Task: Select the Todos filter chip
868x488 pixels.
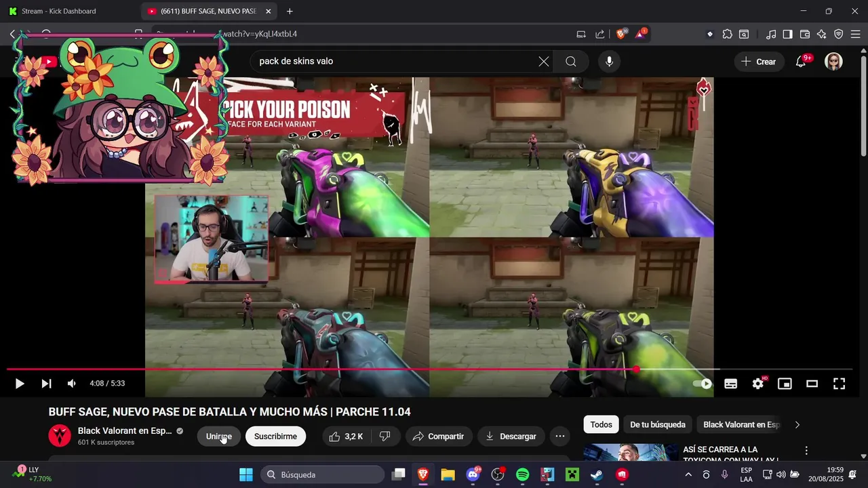Action: [601, 425]
